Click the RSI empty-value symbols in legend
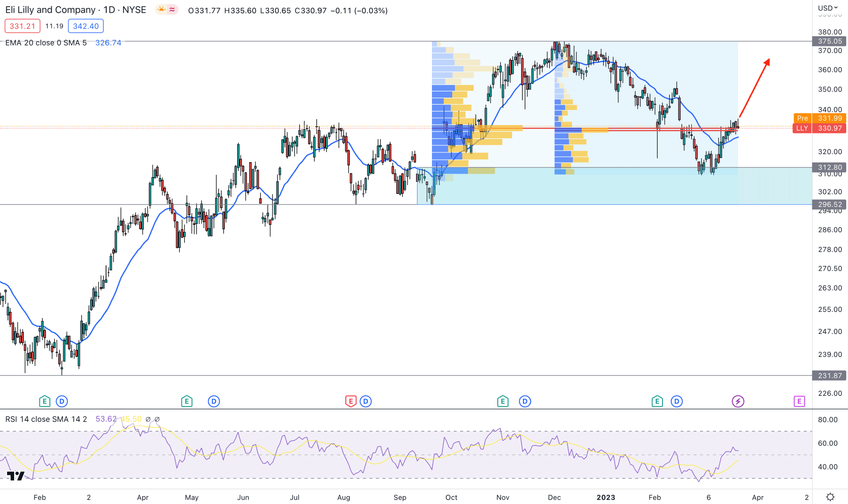This screenshot has height=504, width=848. coord(152,419)
